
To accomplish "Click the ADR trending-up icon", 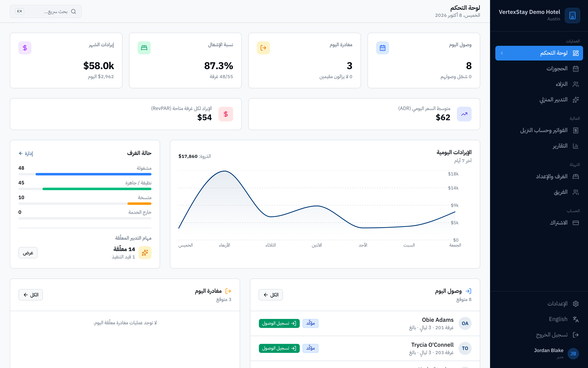I will [x=464, y=114].
